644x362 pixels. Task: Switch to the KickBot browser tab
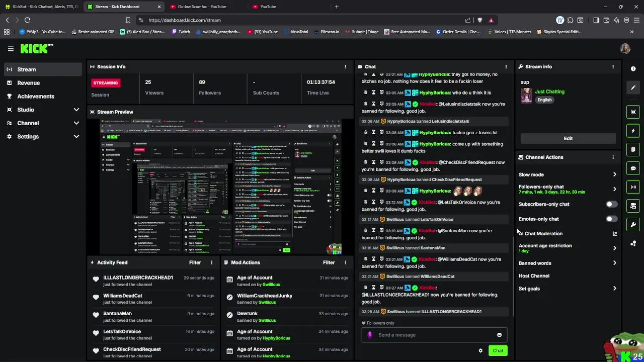[x=42, y=7]
